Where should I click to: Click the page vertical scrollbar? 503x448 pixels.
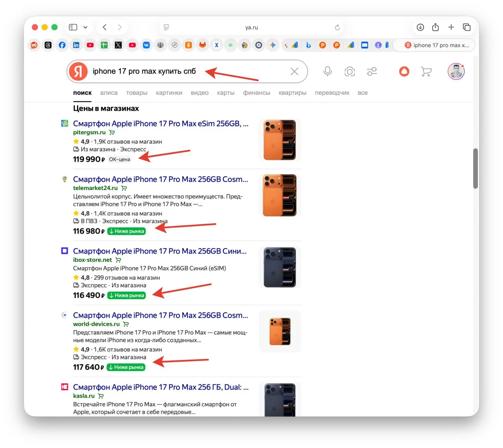click(x=475, y=168)
